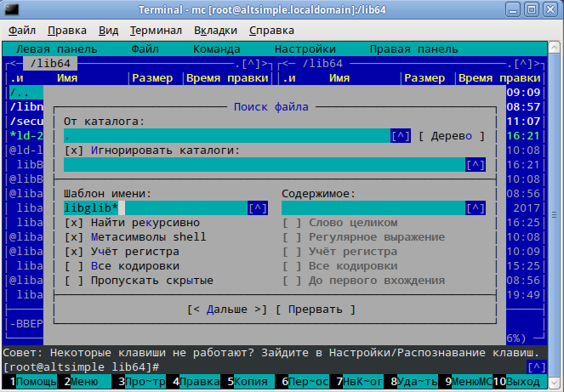Click the terminal icon in title bar

pos(10,10)
